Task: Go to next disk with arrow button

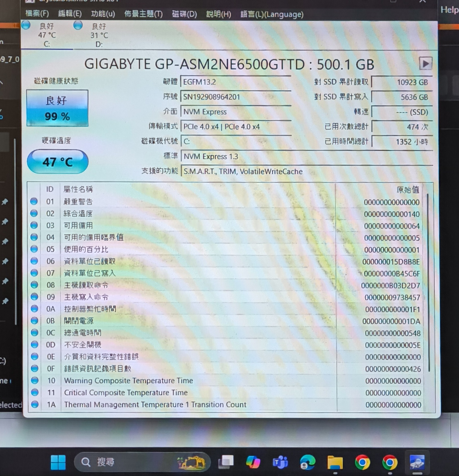Action: tap(426, 64)
